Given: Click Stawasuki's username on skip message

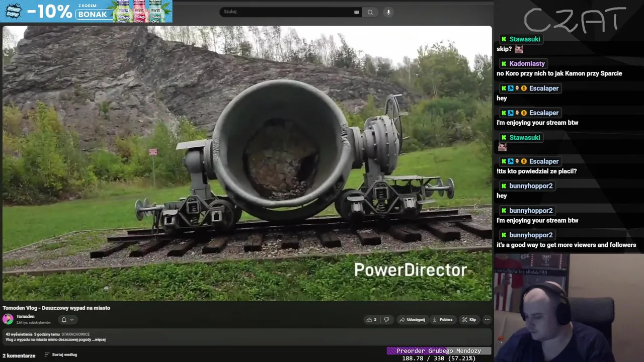Looking at the screenshot, I should [525, 39].
